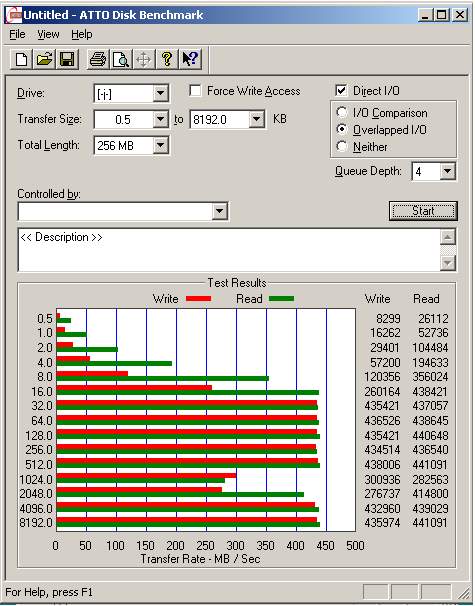Image resolution: width=475 pixels, height=606 pixels.
Task: Click the status bar text For Help, press F1
Action: pyautogui.click(x=49, y=592)
